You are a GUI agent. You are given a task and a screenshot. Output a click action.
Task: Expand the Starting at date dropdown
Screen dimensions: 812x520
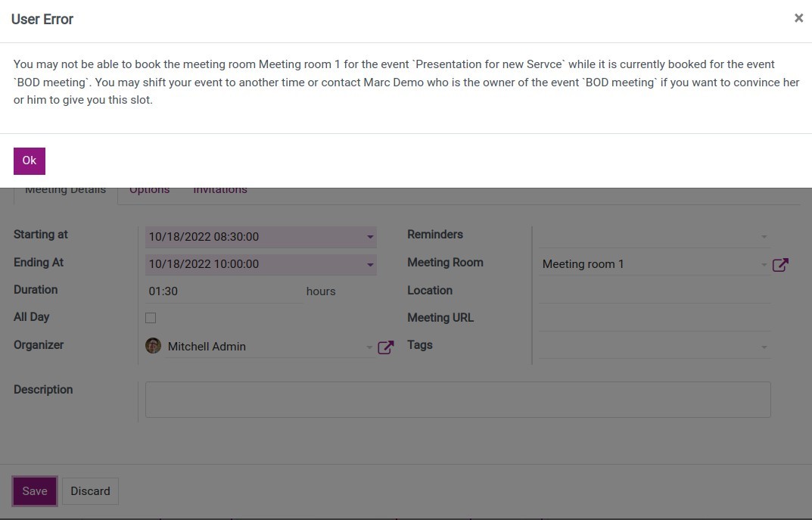pyautogui.click(x=370, y=237)
